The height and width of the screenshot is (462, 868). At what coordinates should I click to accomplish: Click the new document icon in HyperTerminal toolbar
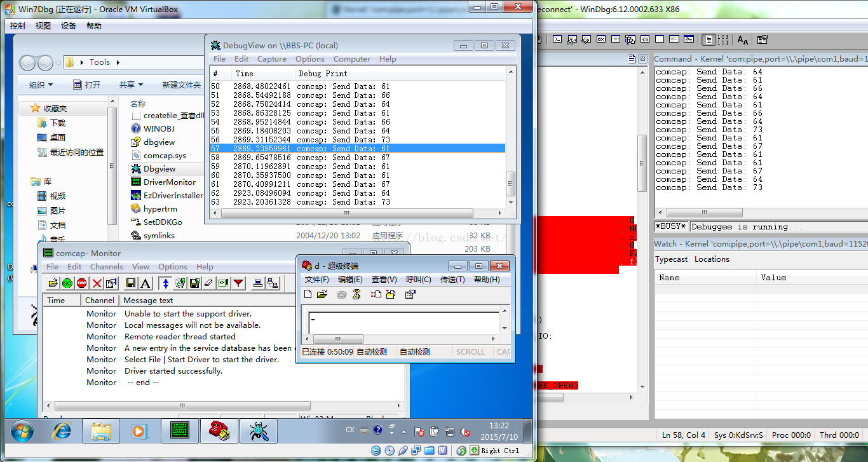point(308,294)
